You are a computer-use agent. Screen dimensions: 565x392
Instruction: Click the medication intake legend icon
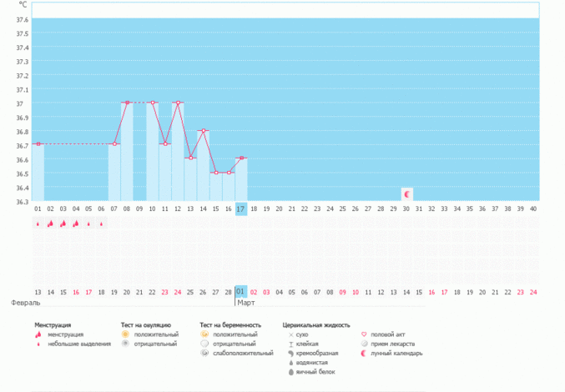pos(364,343)
